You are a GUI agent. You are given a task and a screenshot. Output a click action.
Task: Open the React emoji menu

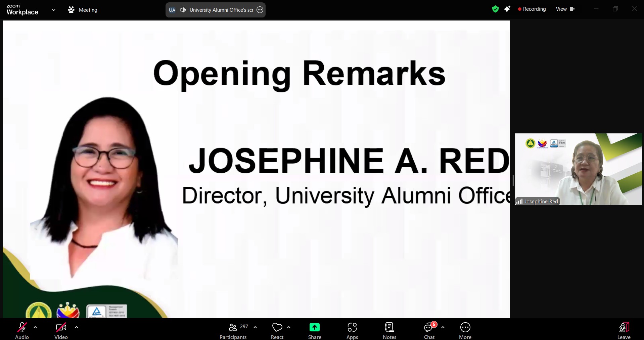click(277, 331)
